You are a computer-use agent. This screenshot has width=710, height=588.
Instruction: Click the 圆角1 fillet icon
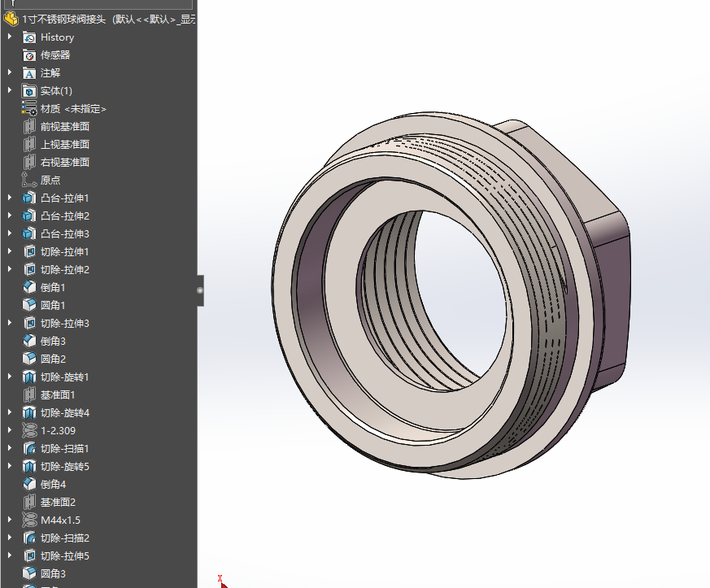point(29,306)
